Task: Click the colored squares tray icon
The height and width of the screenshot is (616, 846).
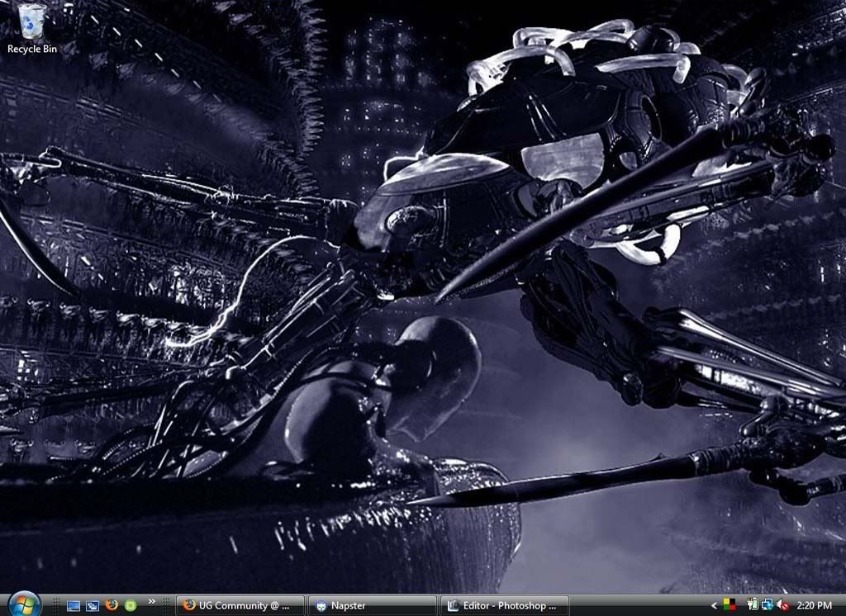Action: (730, 604)
